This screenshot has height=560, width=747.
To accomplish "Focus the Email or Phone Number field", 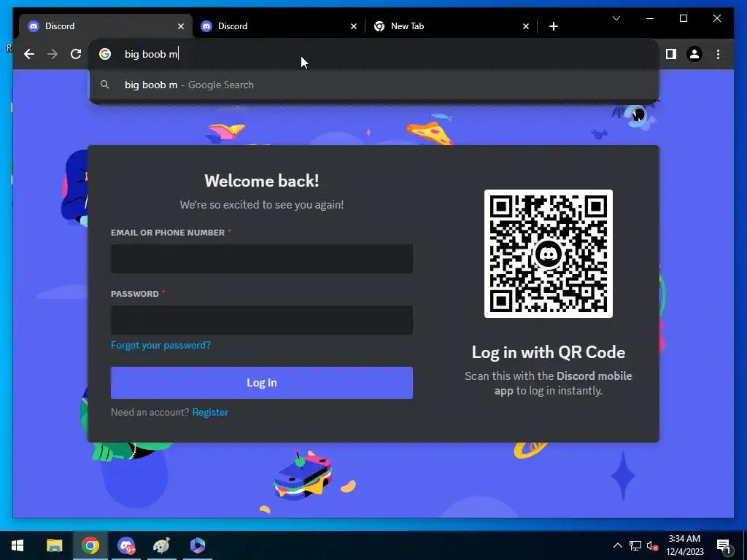I will pos(262,259).
